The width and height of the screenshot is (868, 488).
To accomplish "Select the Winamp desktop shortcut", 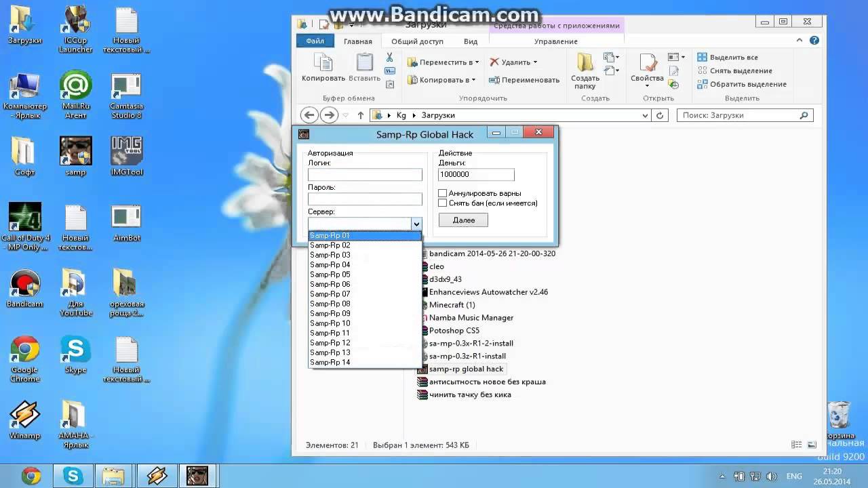I will 24,420.
